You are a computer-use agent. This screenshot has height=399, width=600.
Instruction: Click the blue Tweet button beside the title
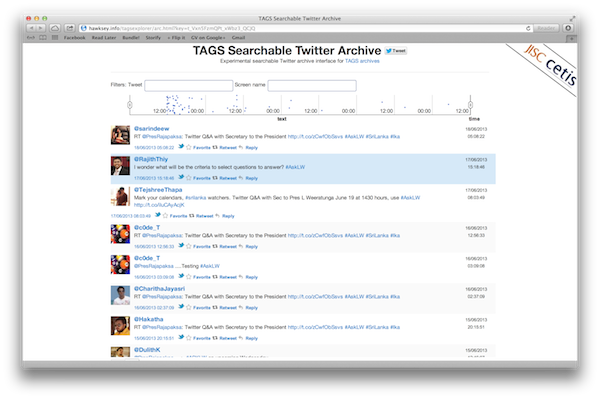pos(396,50)
